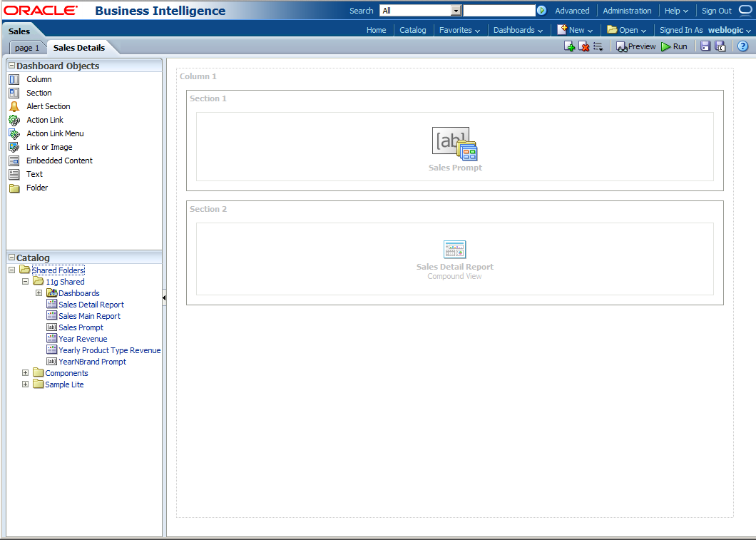The image size is (756, 540).
Task: Expand the Sample Lite folder
Action: [x=26, y=384]
